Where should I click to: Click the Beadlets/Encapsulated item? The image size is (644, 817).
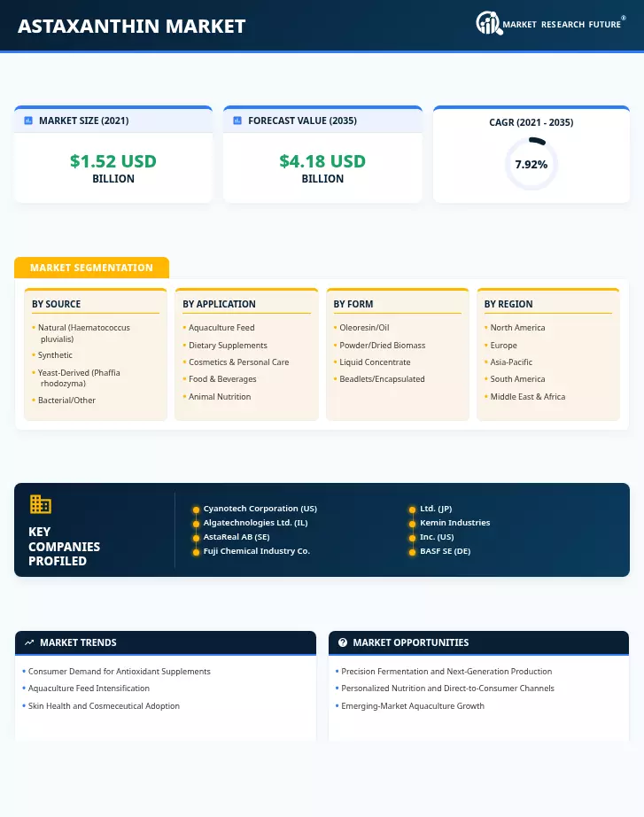[x=382, y=378]
